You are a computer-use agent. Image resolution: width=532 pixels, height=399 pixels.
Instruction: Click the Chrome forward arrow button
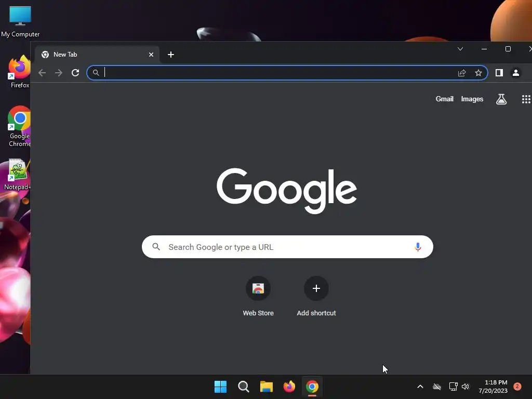coord(59,73)
